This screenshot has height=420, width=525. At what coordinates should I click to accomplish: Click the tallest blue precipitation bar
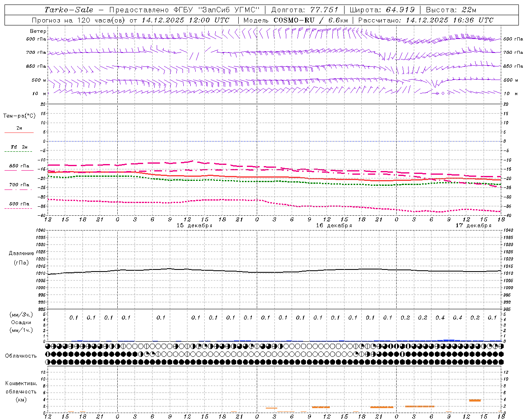(x=449, y=340)
